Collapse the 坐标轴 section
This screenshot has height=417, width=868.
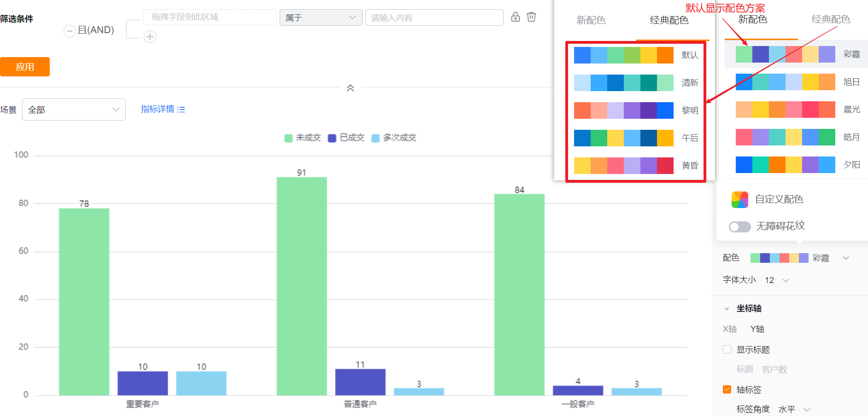coord(727,309)
